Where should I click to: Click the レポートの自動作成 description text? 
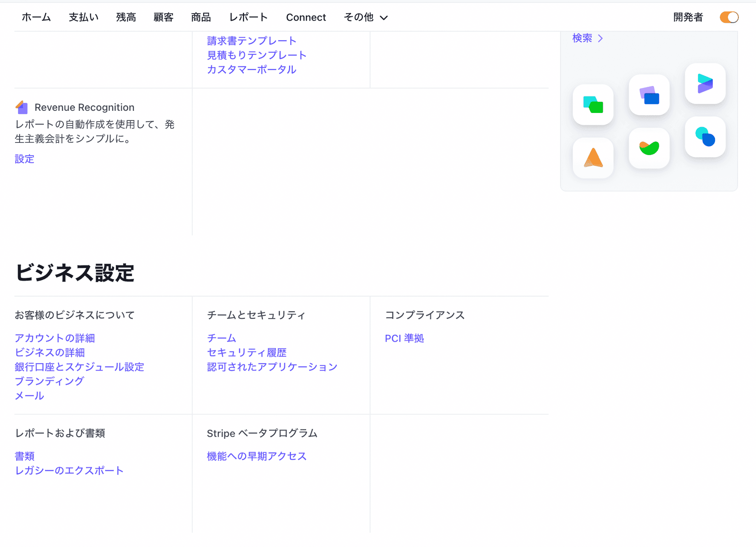click(x=95, y=131)
